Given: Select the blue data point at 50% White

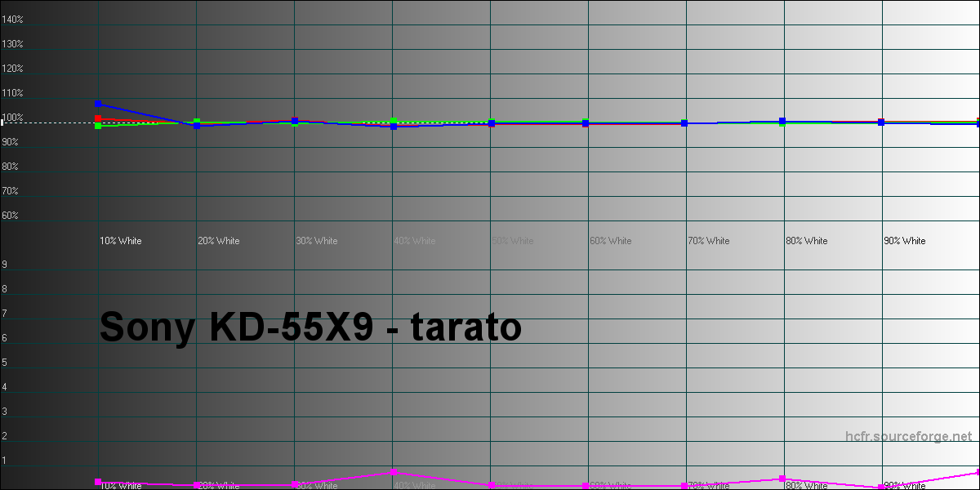Looking at the screenshot, I should (x=491, y=123).
